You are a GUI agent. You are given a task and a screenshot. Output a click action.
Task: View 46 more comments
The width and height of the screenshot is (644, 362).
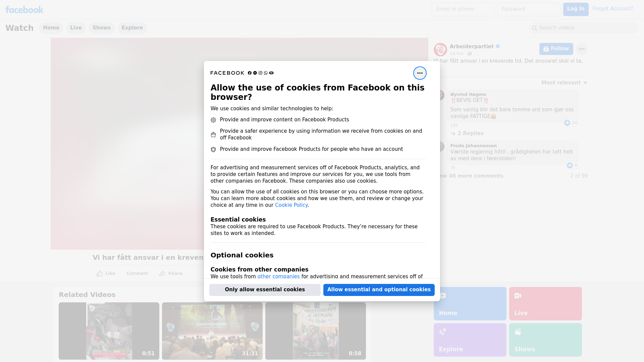[469, 176]
